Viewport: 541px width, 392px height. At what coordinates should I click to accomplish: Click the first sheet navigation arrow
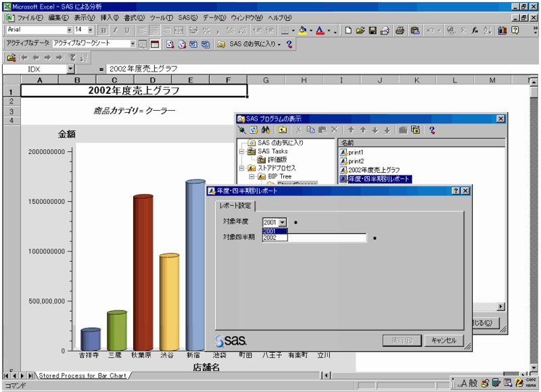pos(6,376)
